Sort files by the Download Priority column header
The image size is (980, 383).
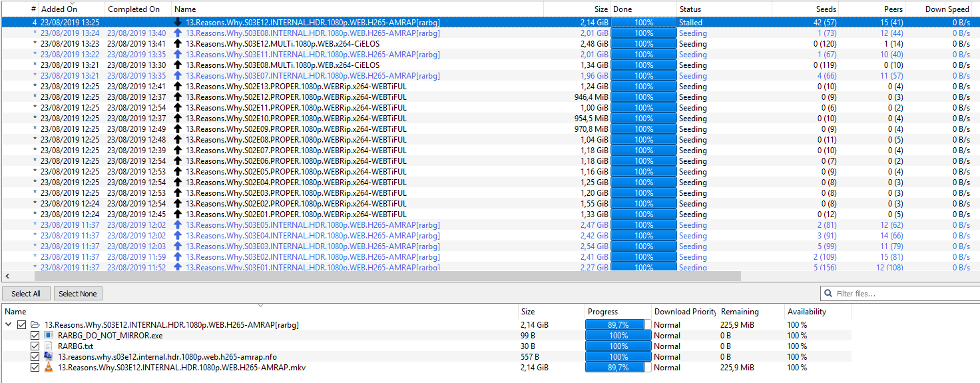point(684,312)
